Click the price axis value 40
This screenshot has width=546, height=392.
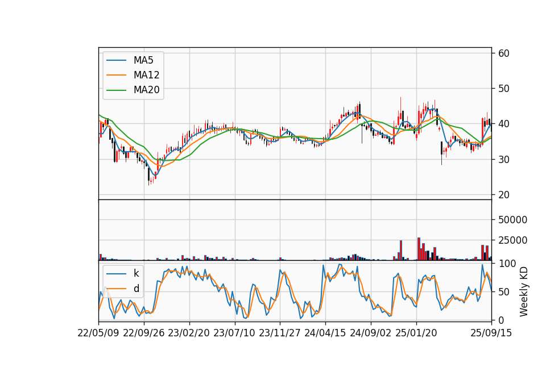click(504, 124)
